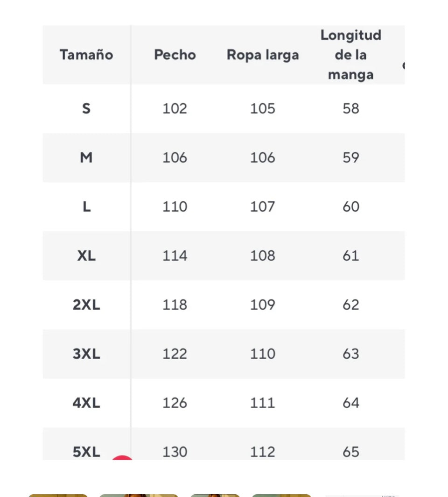Open the second product thumbnail at bottom
448x497 pixels.
coord(139,496)
